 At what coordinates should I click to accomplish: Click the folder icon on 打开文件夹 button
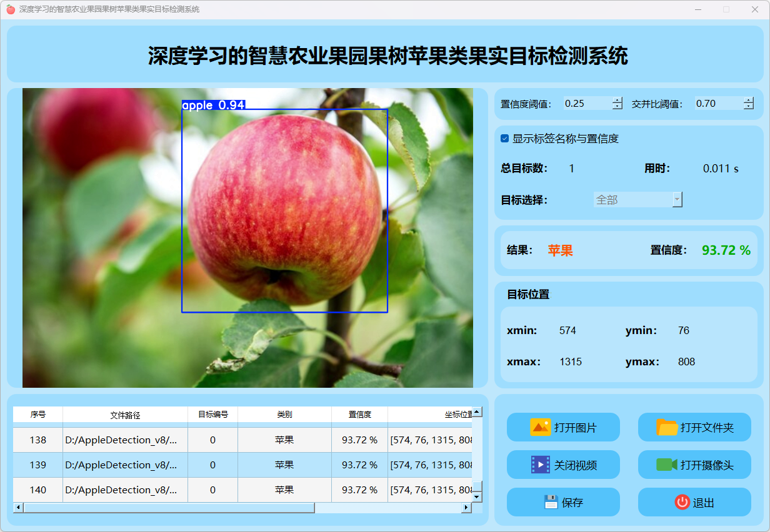667,427
